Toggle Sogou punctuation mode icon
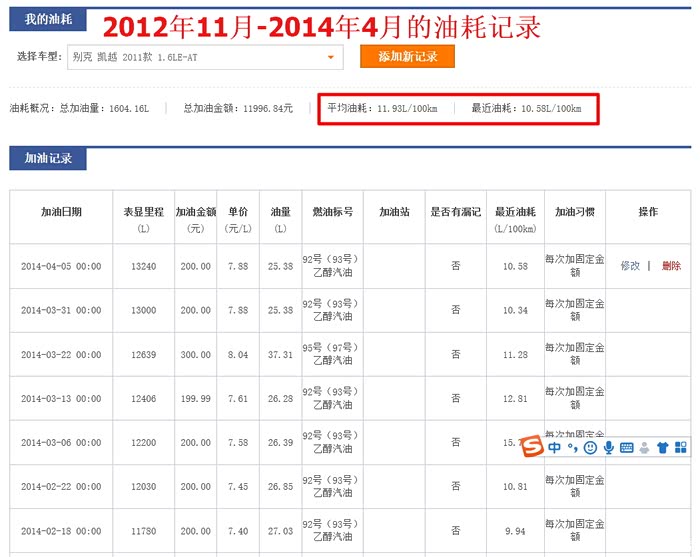The height and width of the screenshot is (557, 700). tap(573, 447)
